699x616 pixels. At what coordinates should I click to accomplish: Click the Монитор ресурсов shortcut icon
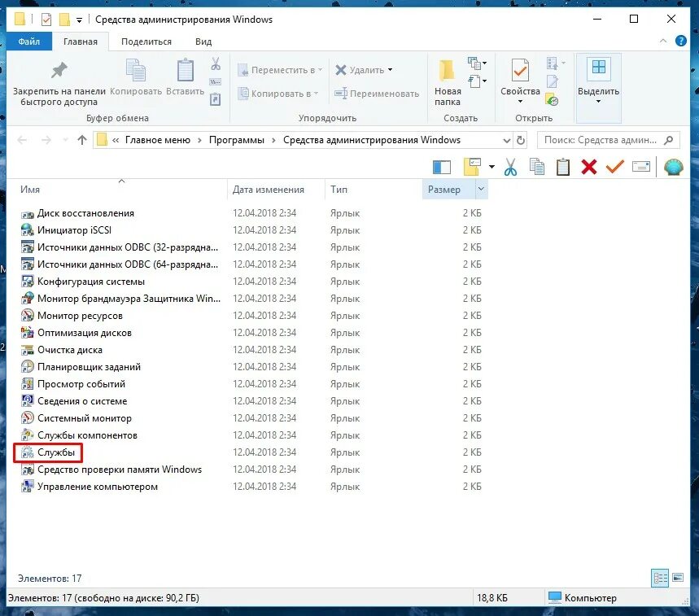(28, 316)
